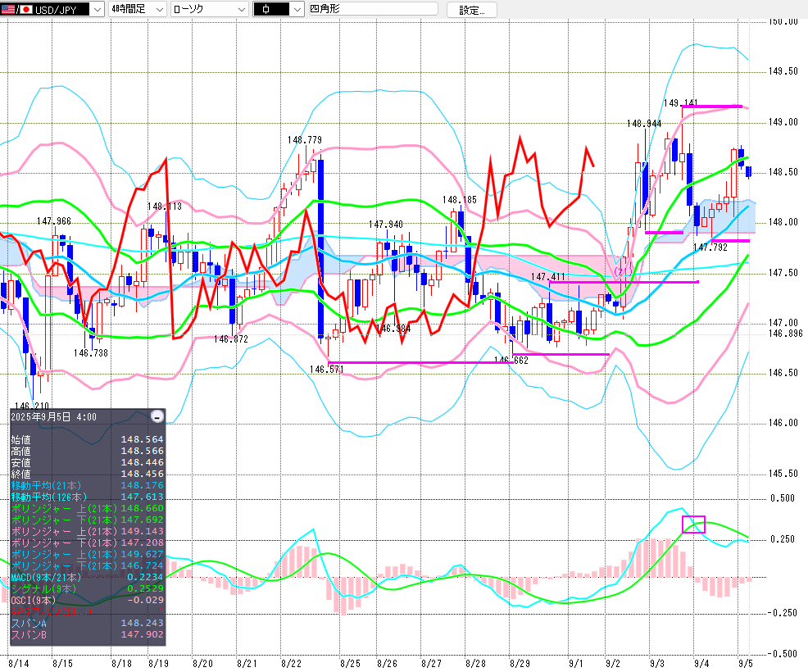Click the 遅行スパン(21本) row

pos(87,611)
